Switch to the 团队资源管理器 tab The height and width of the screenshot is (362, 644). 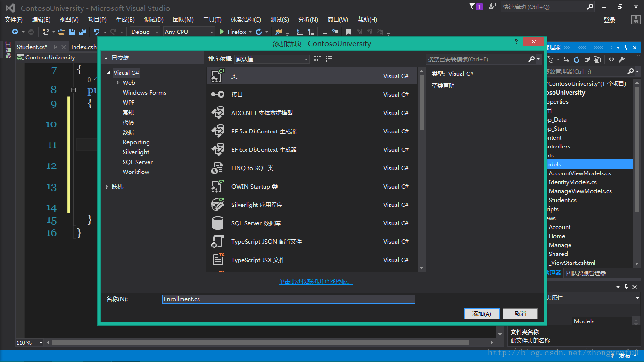pos(586,273)
